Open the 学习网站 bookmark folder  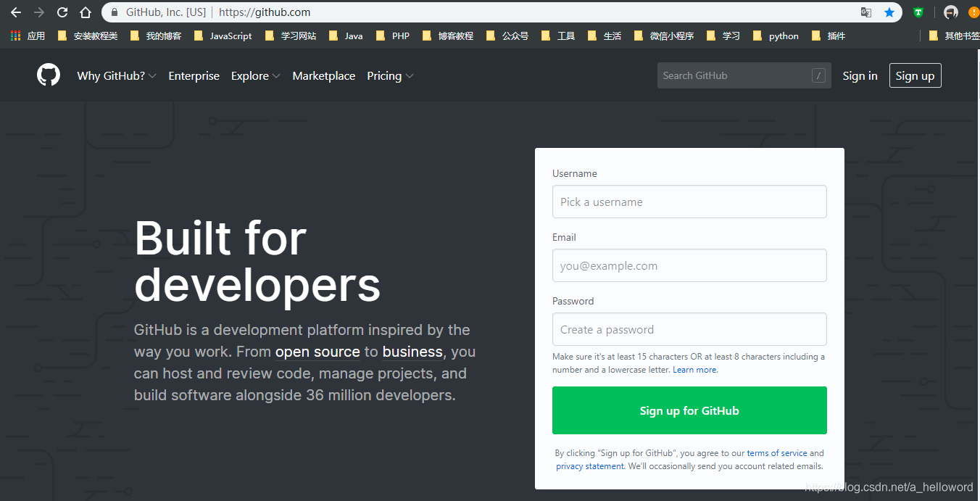pyautogui.click(x=291, y=36)
